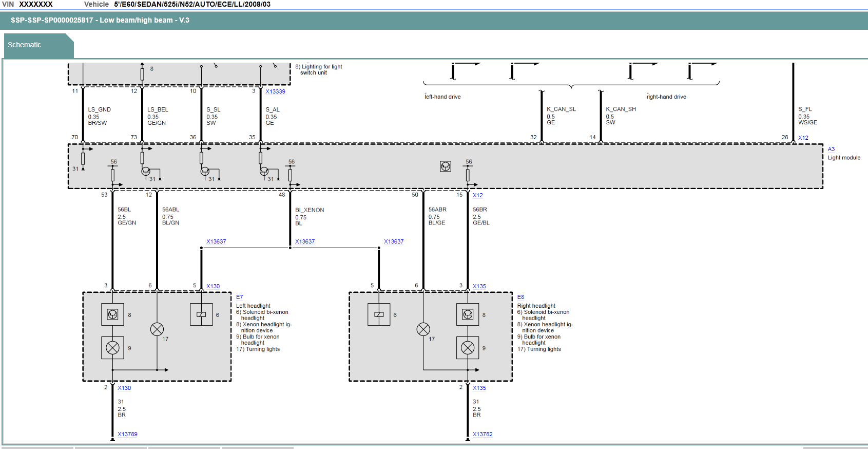Viewport: 868px width, 449px height.
Task: Click the right headlight xenon ignition device symbol
Action: [468, 314]
